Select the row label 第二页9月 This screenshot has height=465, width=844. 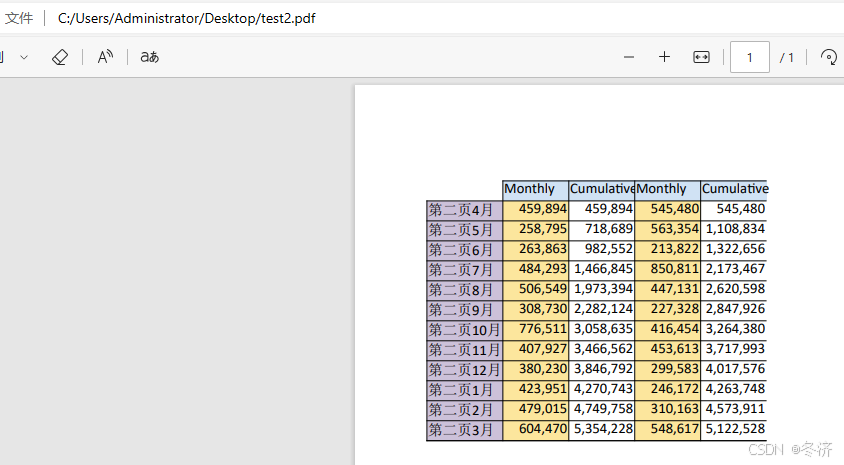coord(461,309)
